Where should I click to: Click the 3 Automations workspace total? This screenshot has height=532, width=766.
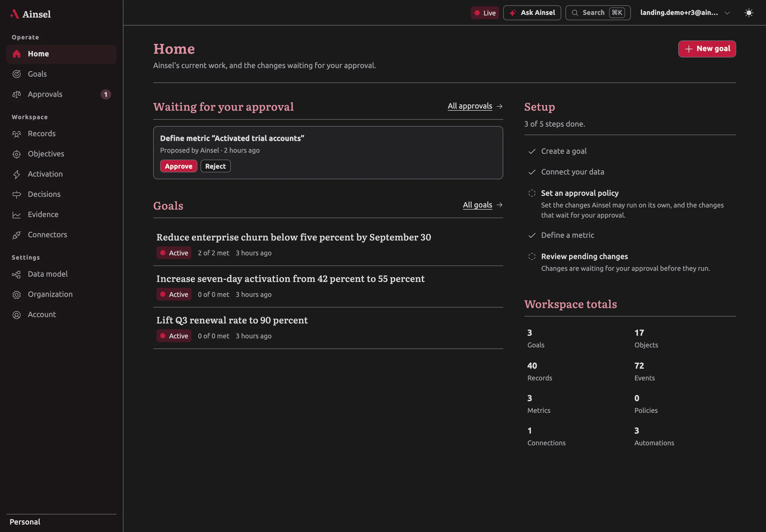coord(654,436)
